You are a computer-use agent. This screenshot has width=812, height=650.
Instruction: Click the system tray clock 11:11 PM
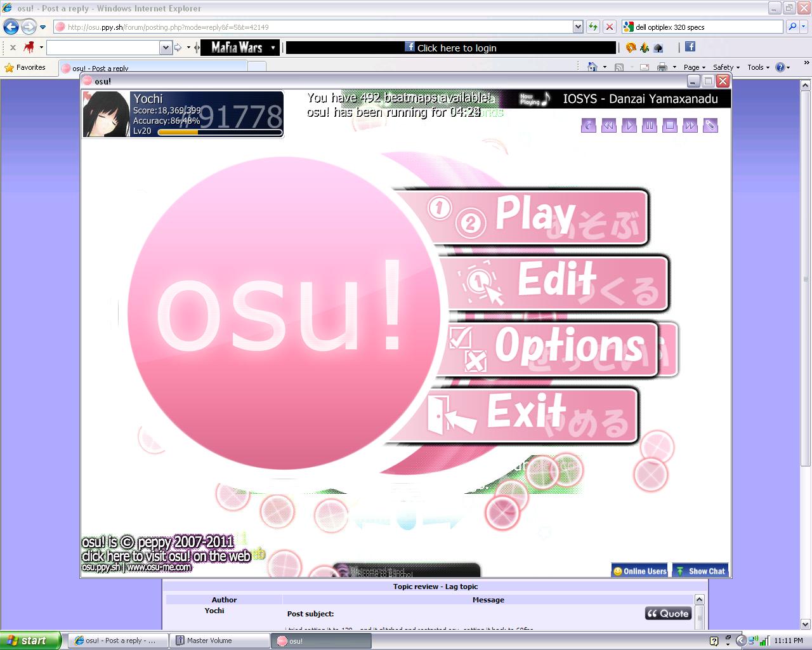point(789,641)
